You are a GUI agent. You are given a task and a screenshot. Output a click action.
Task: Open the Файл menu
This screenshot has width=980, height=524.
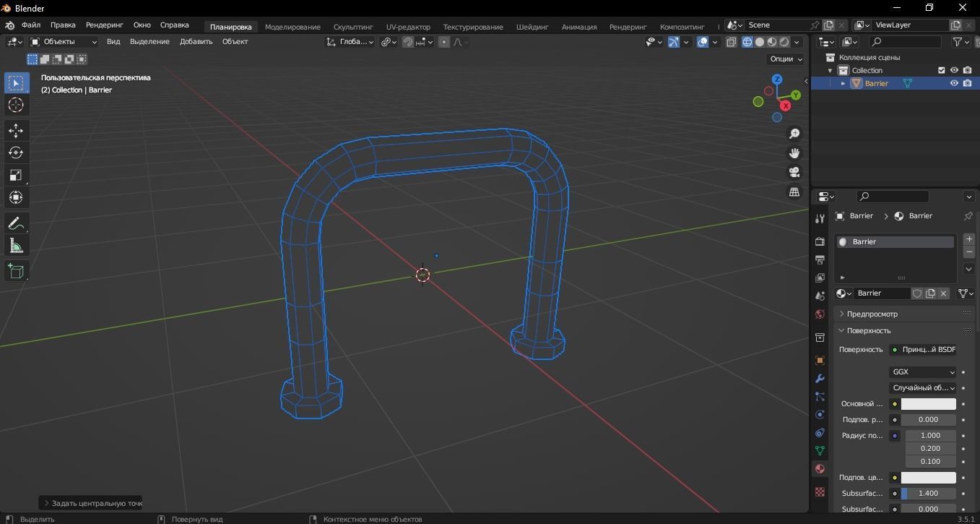[31, 25]
